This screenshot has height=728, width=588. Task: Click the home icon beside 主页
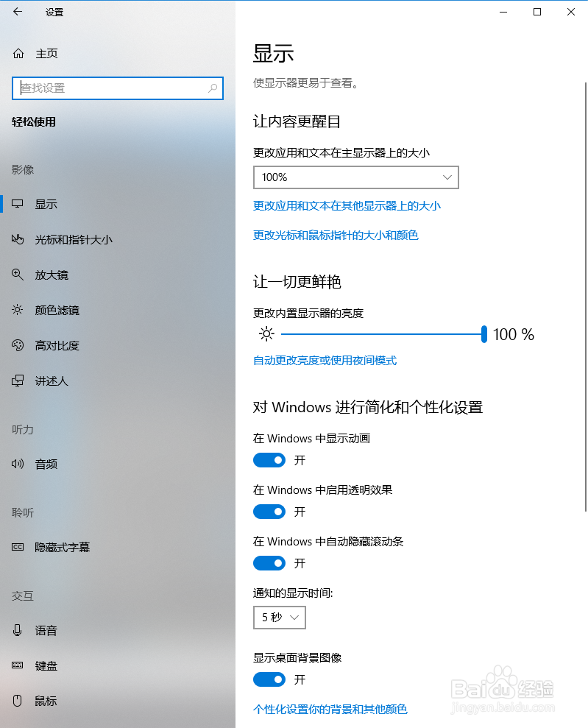18,54
